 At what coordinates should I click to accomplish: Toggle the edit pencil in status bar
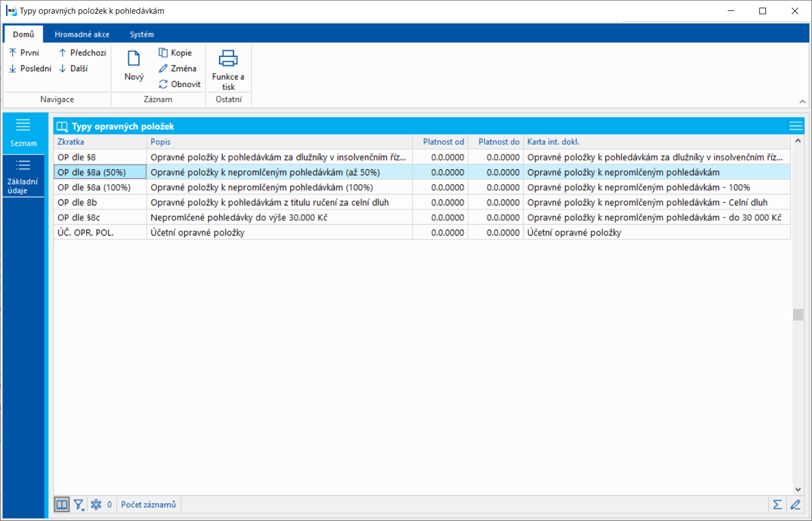pos(796,505)
